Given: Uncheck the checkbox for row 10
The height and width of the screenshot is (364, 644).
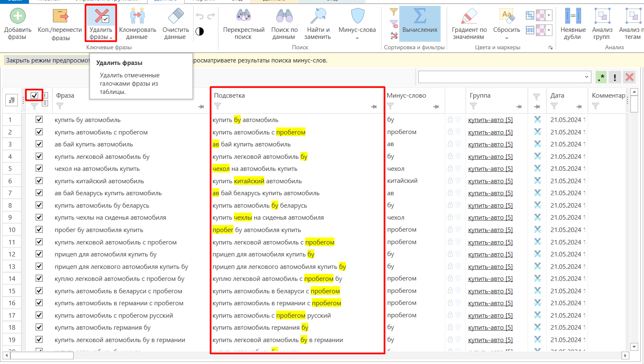Looking at the screenshot, I should pyautogui.click(x=39, y=230).
